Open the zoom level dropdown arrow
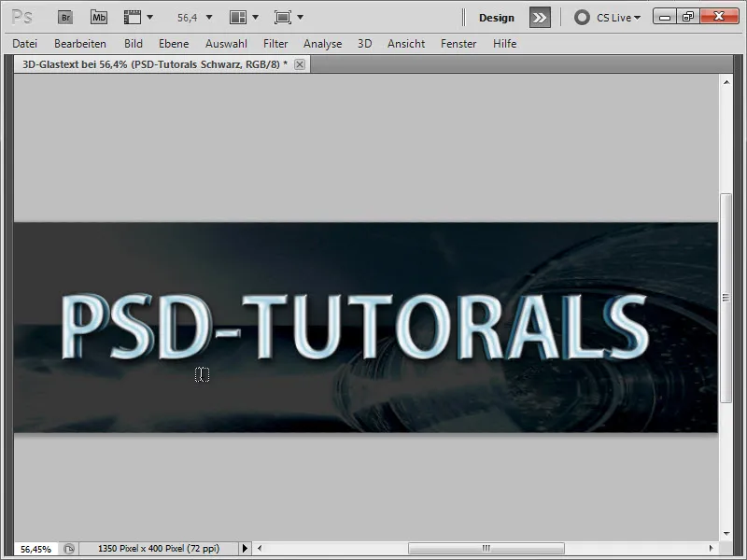 click(x=208, y=18)
